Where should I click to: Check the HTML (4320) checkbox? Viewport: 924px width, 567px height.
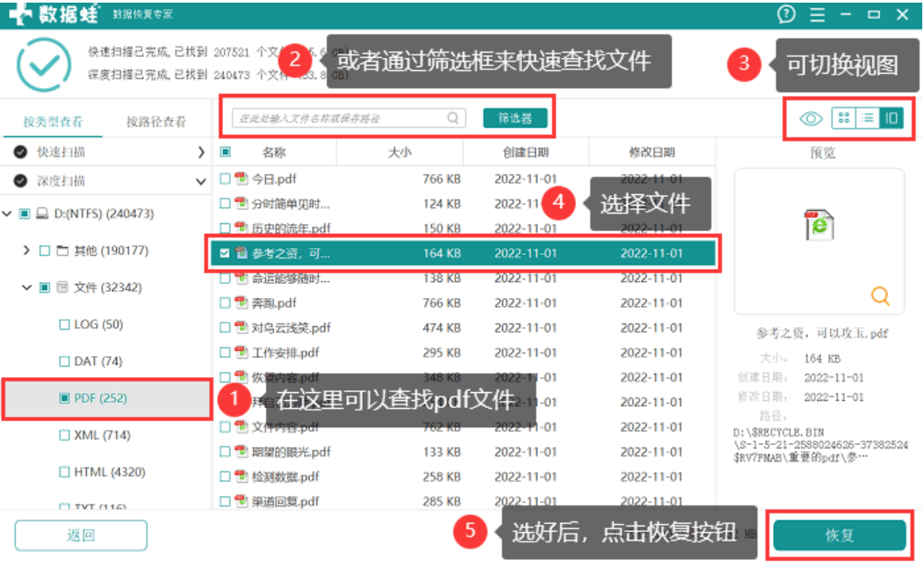[x=64, y=472]
